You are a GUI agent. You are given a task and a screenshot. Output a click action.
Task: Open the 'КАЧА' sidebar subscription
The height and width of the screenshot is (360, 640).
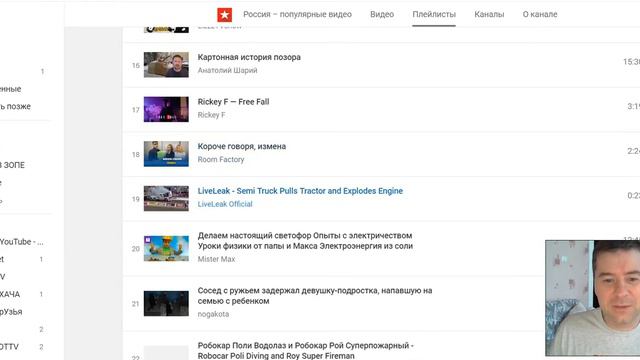10,294
